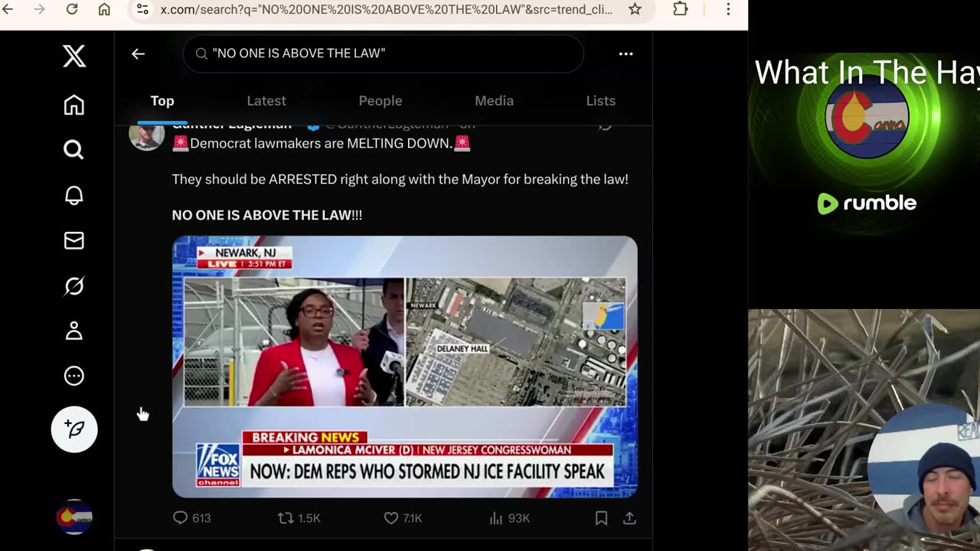Open Explore via the magnifier sidebar icon

74,149
